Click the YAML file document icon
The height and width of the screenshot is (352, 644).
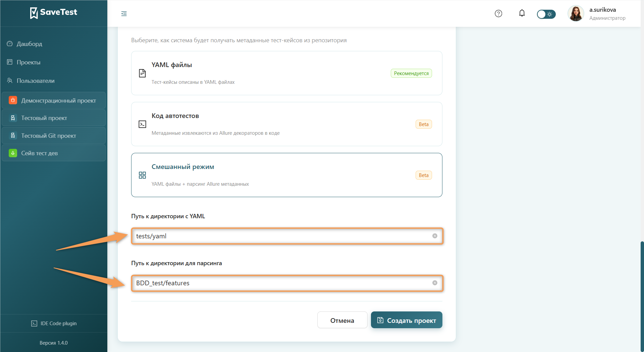[142, 73]
